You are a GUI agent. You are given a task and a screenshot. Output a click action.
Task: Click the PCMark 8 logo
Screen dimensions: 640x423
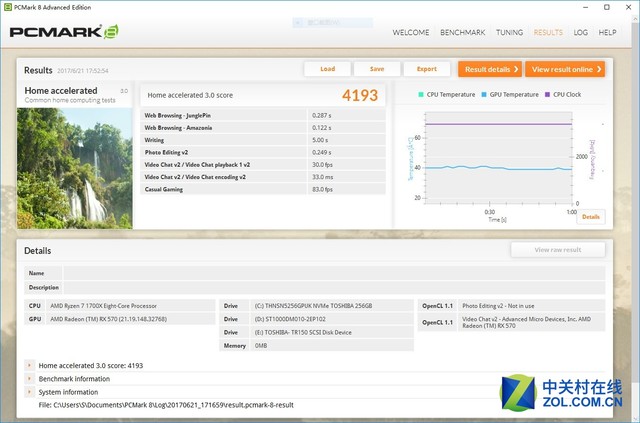click(64, 32)
